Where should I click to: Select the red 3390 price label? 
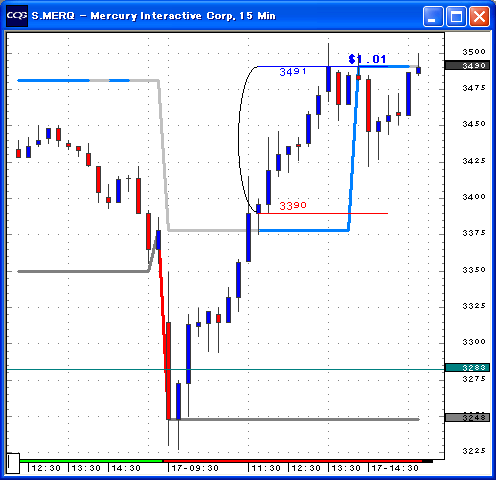pyautogui.click(x=293, y=206)
